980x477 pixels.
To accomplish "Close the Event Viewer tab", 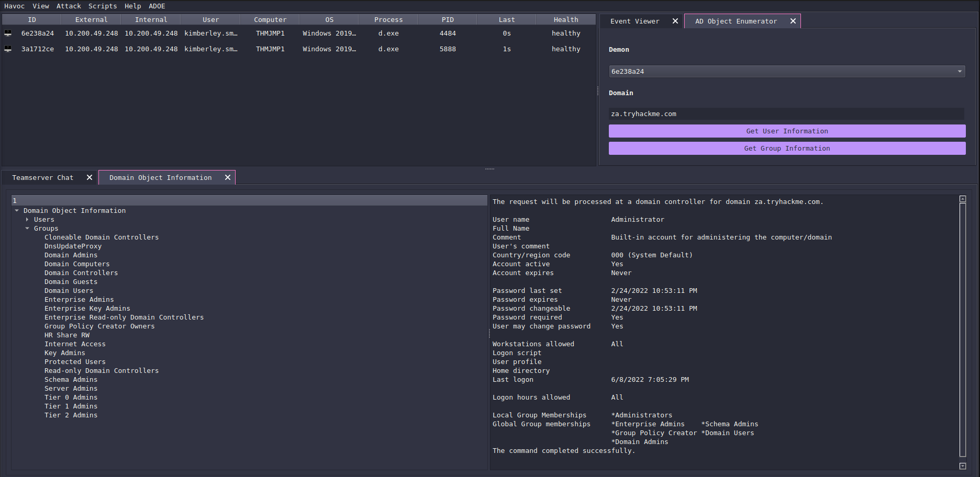I will 675,21.
